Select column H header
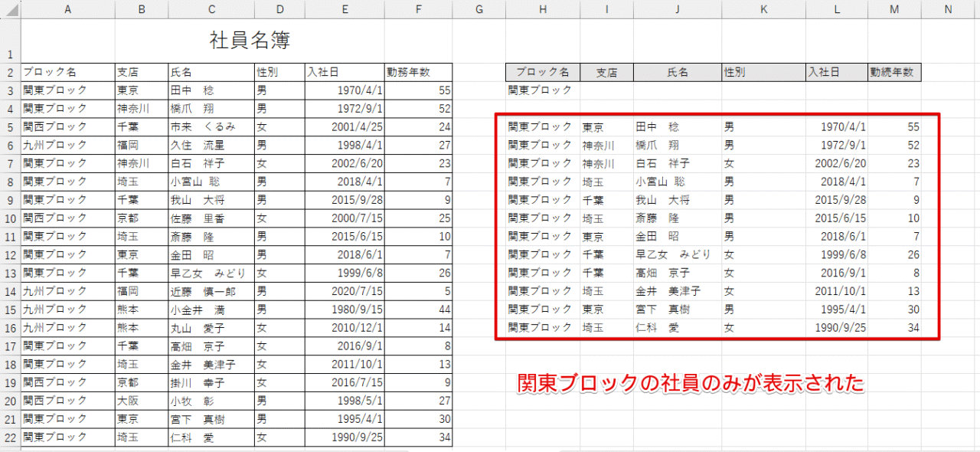Screen dimensions: 980x452 (542, 9)
